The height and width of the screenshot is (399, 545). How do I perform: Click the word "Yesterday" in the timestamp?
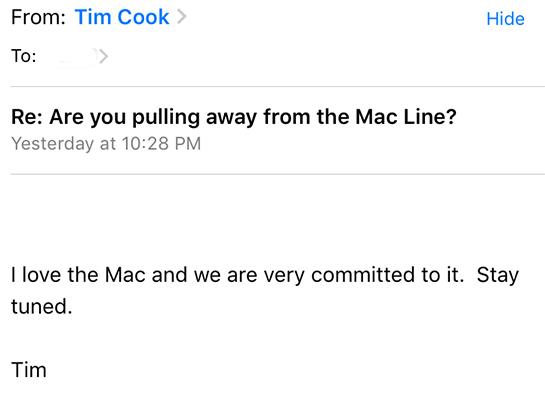click(52, 144)
